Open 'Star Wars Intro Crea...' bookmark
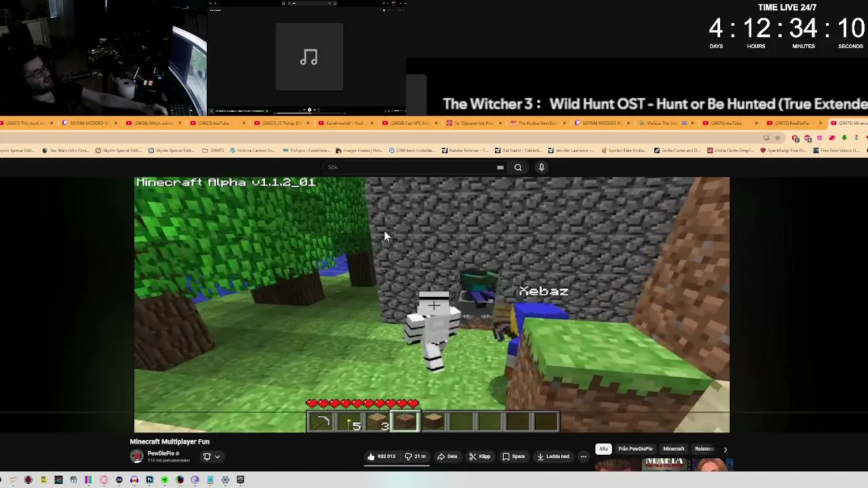The height and width of the screenshot is (488, 868). coord(65,150)
